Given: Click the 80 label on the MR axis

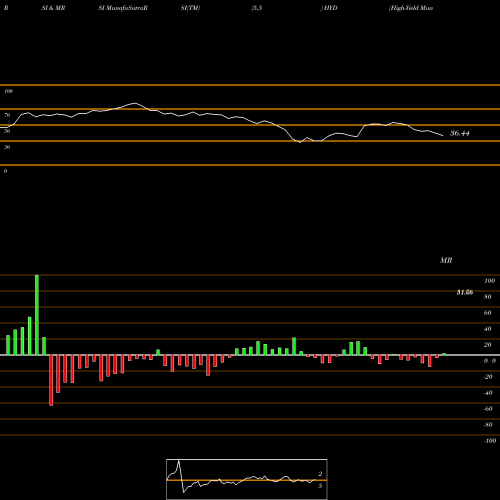Looking at the screenshot, I should click(488, 297).
